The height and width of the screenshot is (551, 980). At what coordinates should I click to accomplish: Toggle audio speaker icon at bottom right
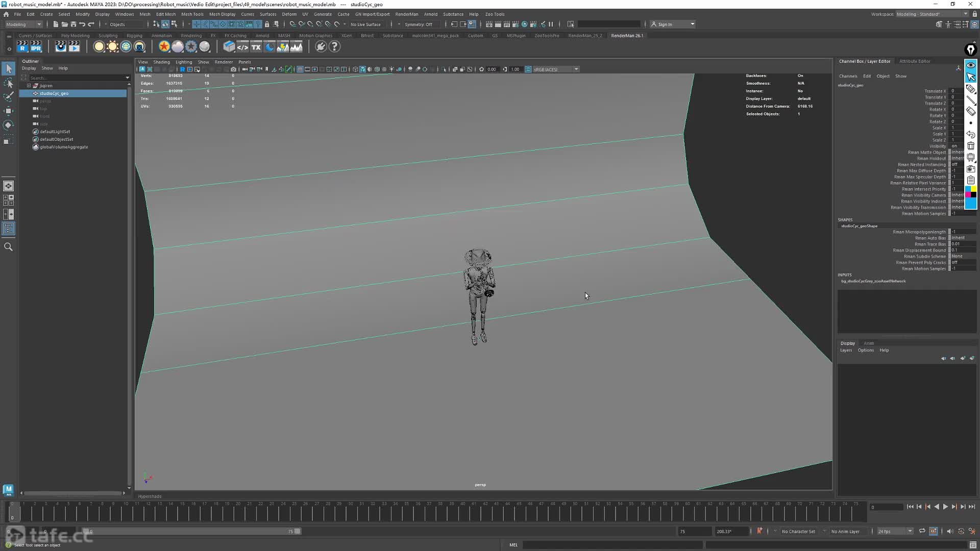coord(949,531)
